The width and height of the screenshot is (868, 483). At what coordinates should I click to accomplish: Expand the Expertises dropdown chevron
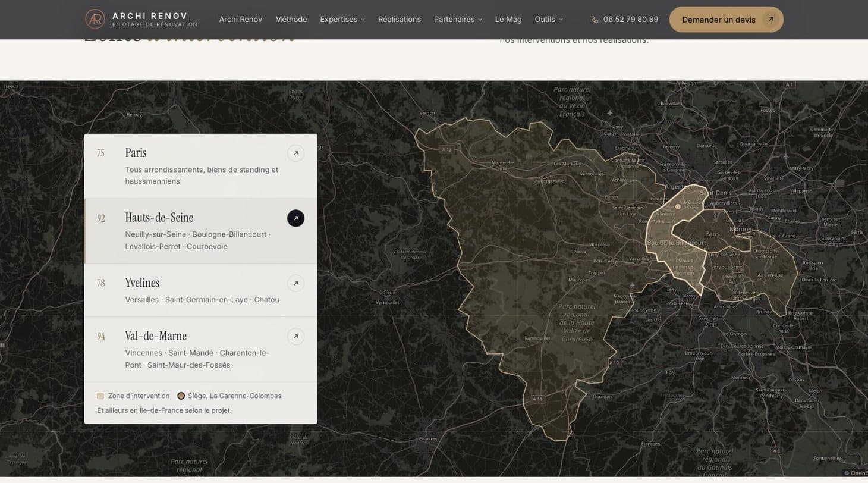point(363,20)
